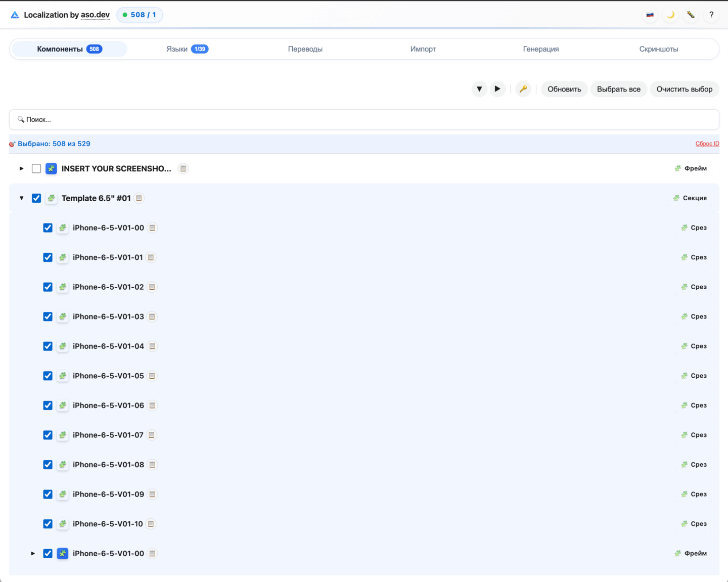The height and width of the screenshot is (582, 728).
Task: Click clipboard icon beside iPhone-6-5-V01-05
Action: [x=152, y=376]
